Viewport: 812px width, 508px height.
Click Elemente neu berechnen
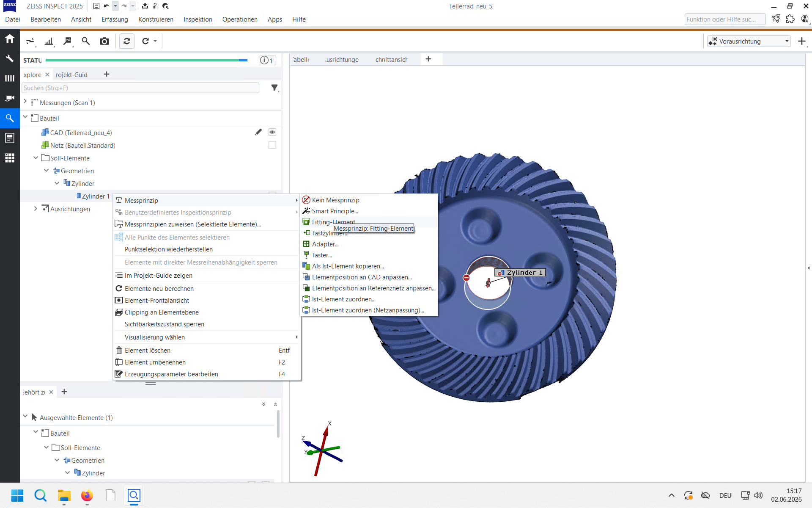[207, 288]
